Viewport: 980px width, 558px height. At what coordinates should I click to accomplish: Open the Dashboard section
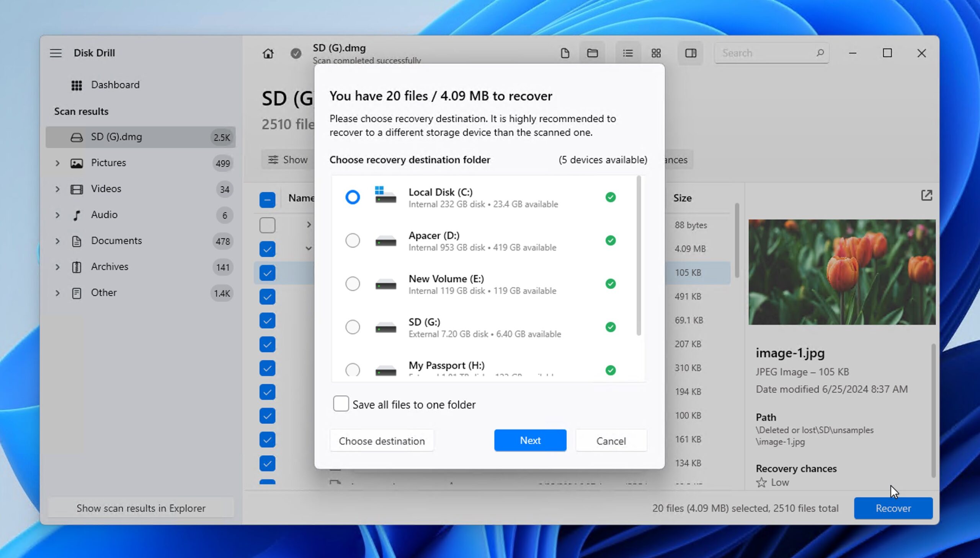coord(115,85)
